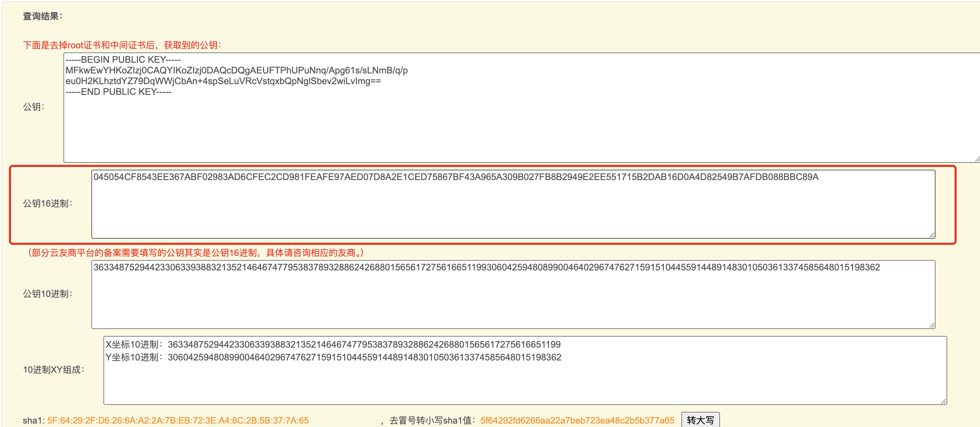Click the Y坐标10进制 line
This screenshot has width=980, height=427.
333,357
